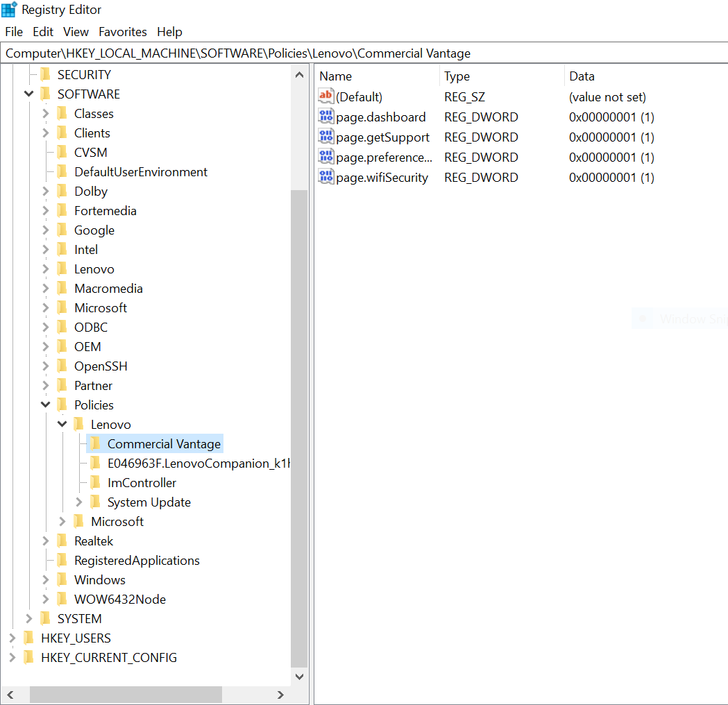Open the File menu
This screenshot has width=728, height=705.
14,31
